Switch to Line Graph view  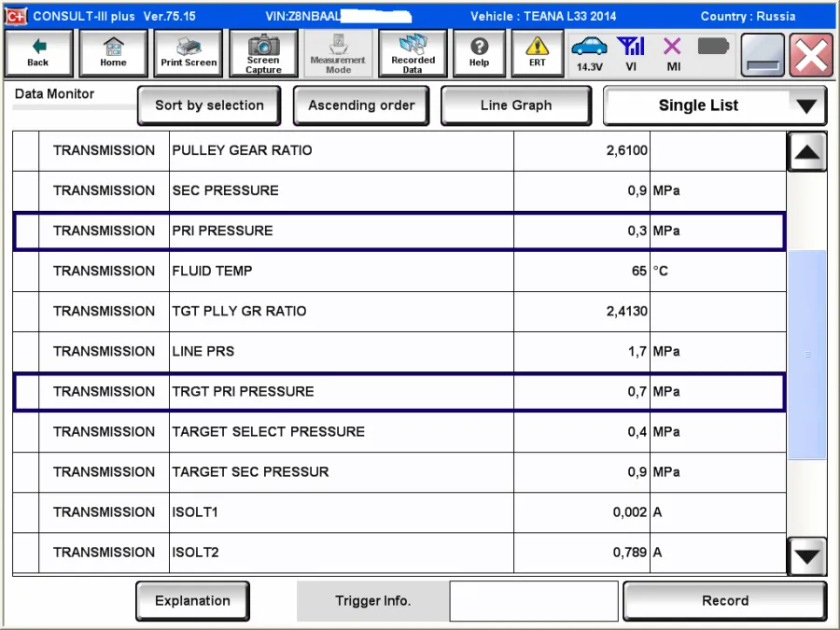pyautogui.click(x=516, y=105)
